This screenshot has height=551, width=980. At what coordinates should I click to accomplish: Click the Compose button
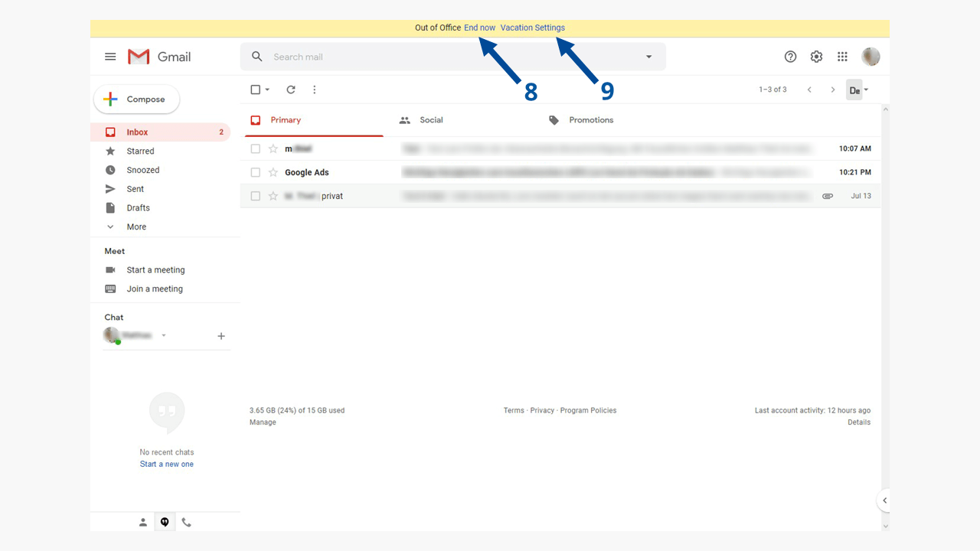(136, 99)
